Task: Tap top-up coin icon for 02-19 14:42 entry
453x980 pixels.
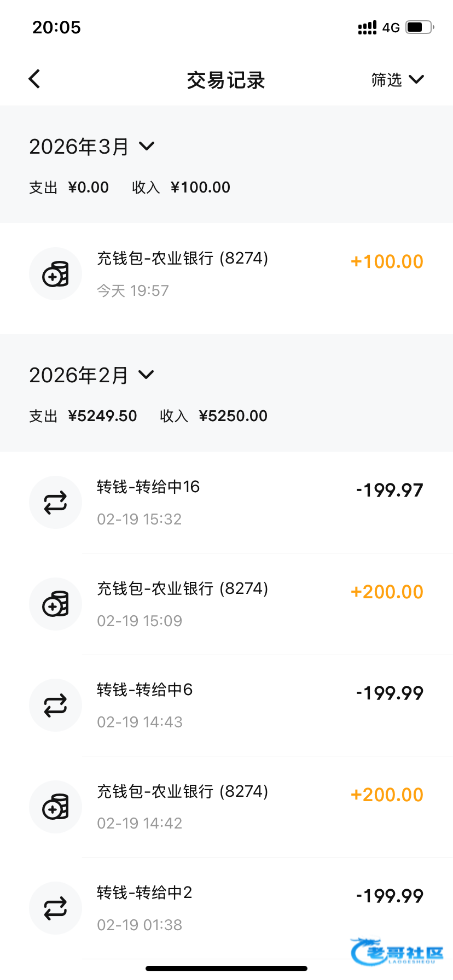Action: click(55, 807)
